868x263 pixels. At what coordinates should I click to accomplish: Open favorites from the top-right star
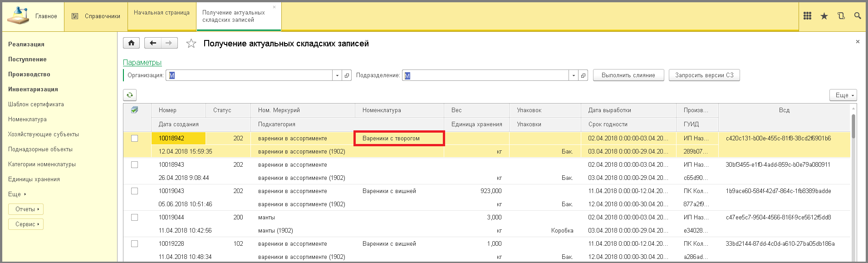[824, 16]
